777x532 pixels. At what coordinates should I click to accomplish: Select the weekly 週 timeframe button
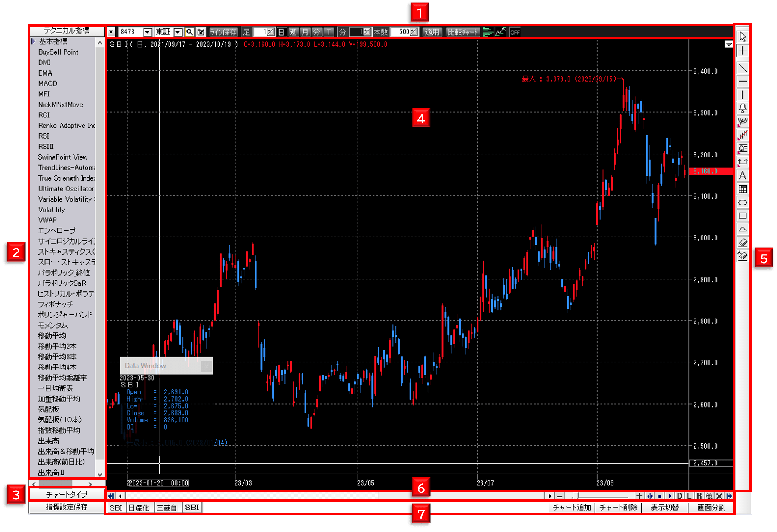coord(293,32)
